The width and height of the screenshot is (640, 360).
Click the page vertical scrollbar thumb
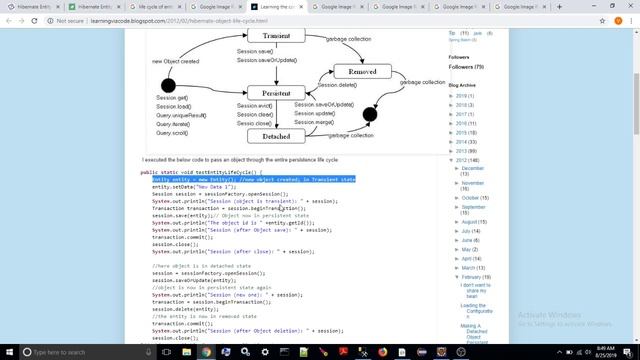pos(636,104)
